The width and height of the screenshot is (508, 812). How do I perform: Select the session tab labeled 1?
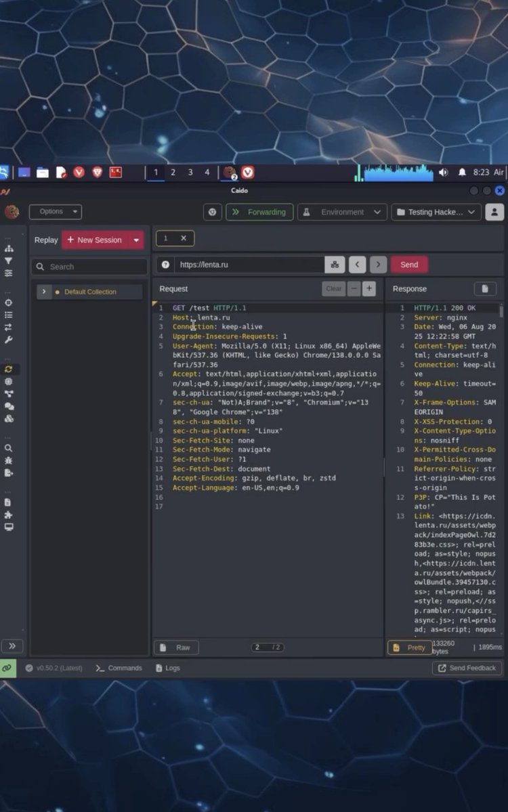[x=166, y=238]
